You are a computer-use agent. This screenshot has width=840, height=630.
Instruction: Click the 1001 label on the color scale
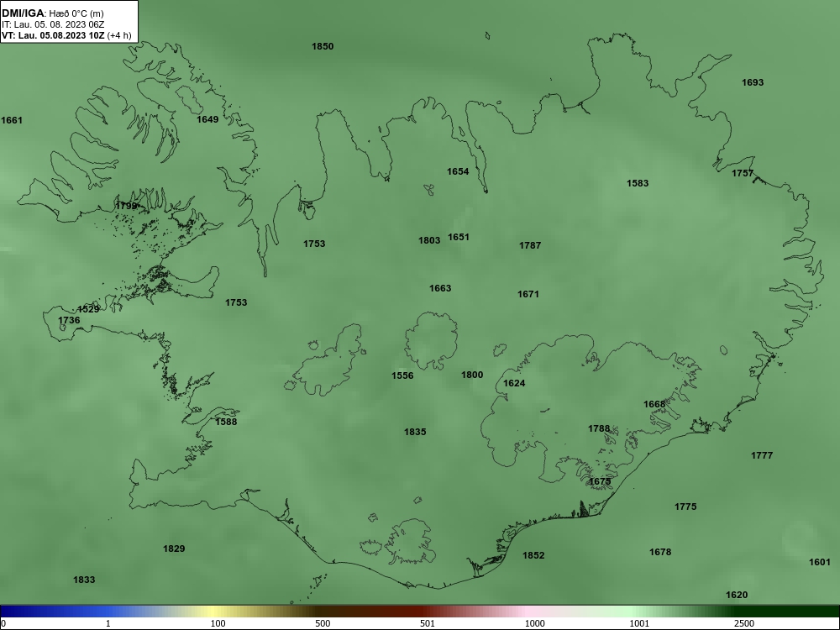coord(639,623)
